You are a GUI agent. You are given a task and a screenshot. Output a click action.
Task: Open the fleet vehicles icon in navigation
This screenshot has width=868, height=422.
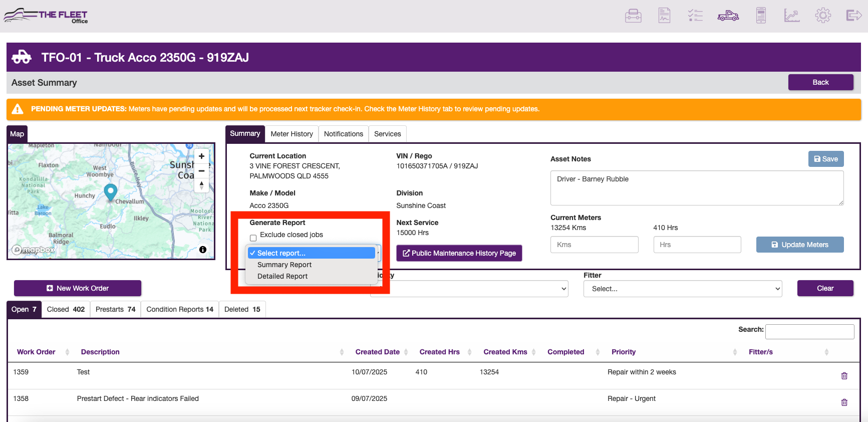[728, 16]
